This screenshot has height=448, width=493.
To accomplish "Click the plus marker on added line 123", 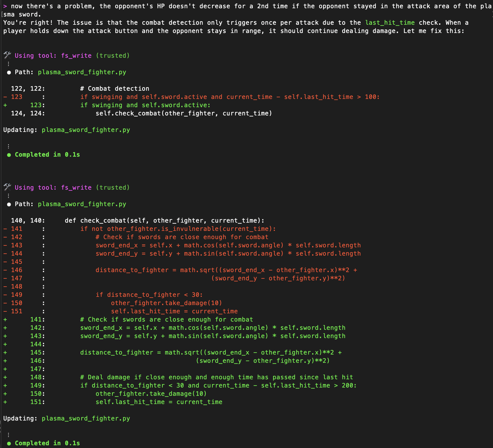I will click(x=5, y=105).
